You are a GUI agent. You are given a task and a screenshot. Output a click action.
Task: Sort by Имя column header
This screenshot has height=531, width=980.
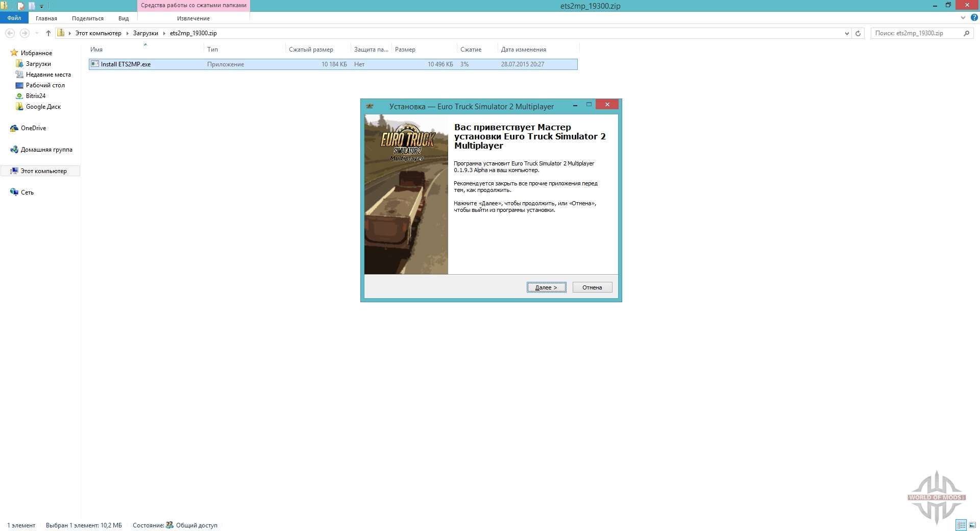point(145,50)
